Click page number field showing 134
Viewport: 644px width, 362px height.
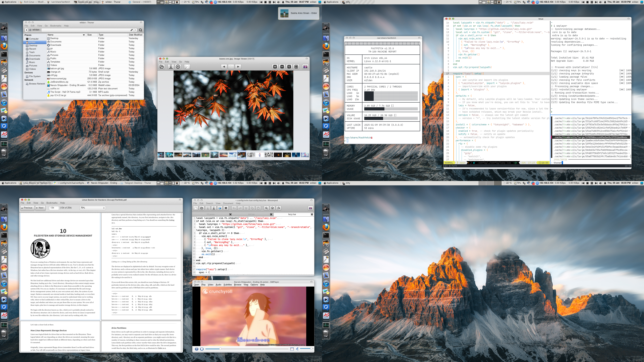pos(54,208)
